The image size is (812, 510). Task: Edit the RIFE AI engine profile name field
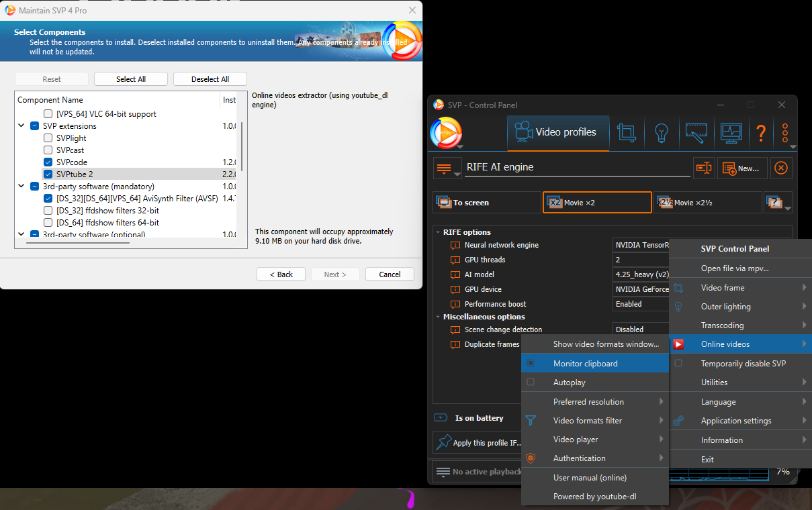click(577, 167)
